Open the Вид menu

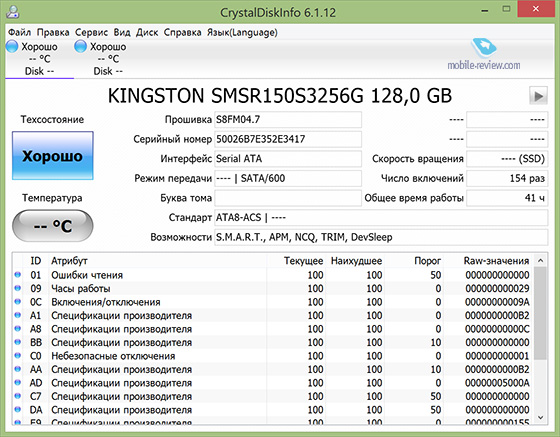point(122,32)
